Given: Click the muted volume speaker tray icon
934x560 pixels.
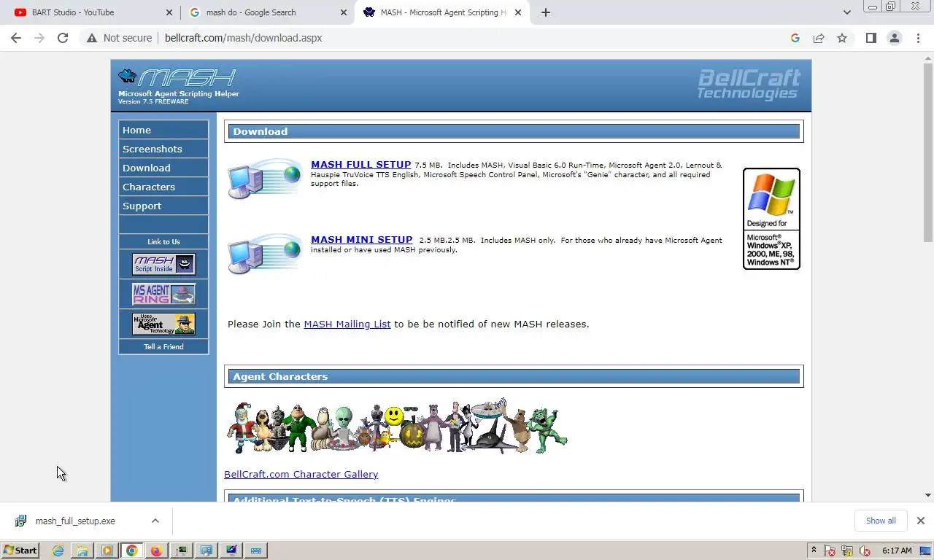Looking at the screenshot, I should 865,551.
